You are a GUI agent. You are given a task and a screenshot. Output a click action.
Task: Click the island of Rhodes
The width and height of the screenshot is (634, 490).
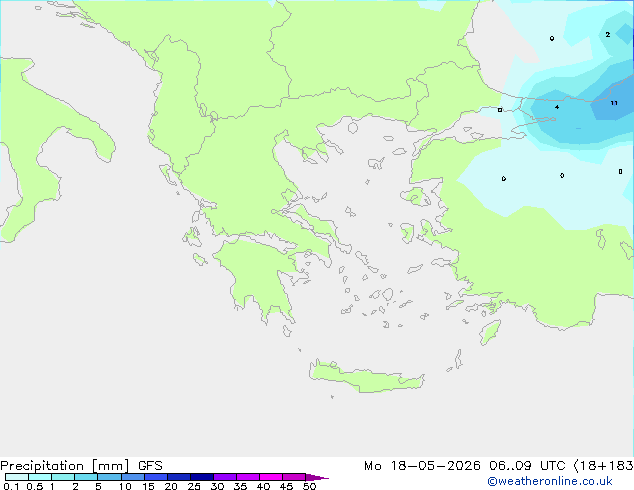490,332
